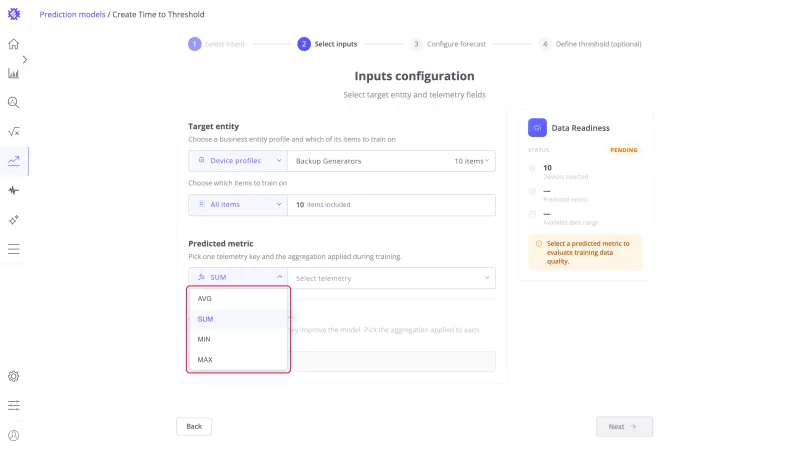800x450 pixels.
Task: Choose AVG aggregation option
Action: (x=238, y=298)
